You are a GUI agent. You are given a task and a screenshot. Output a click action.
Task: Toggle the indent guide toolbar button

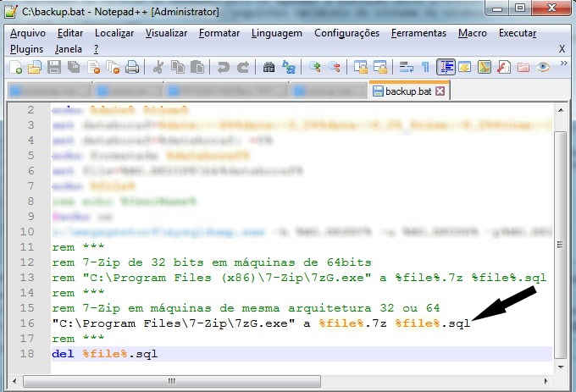click(x=446, y=67)
